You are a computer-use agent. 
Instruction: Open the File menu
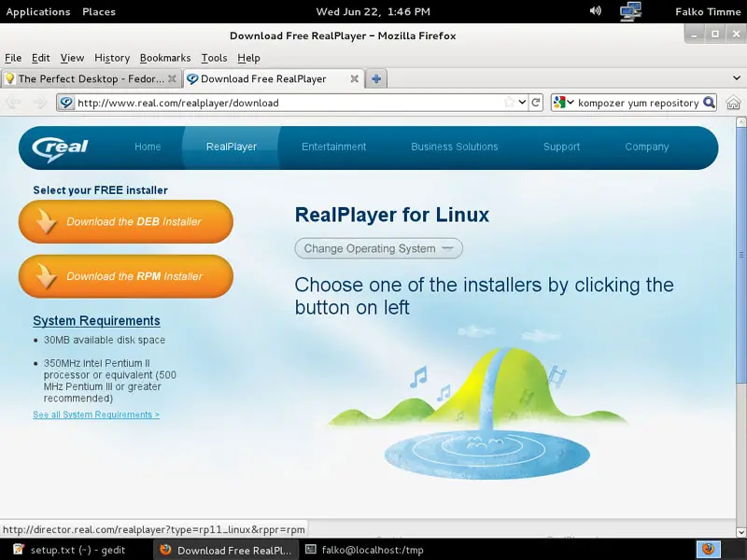13,58
